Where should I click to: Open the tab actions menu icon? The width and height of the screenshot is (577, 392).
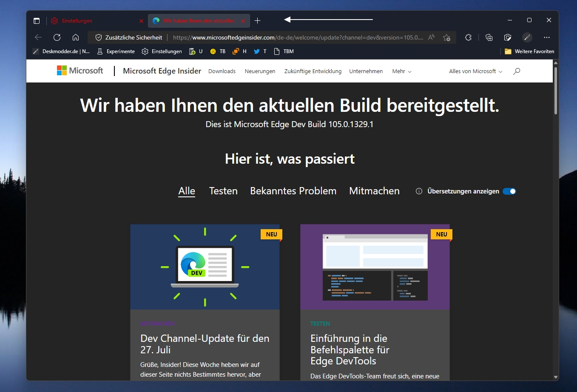37,21
